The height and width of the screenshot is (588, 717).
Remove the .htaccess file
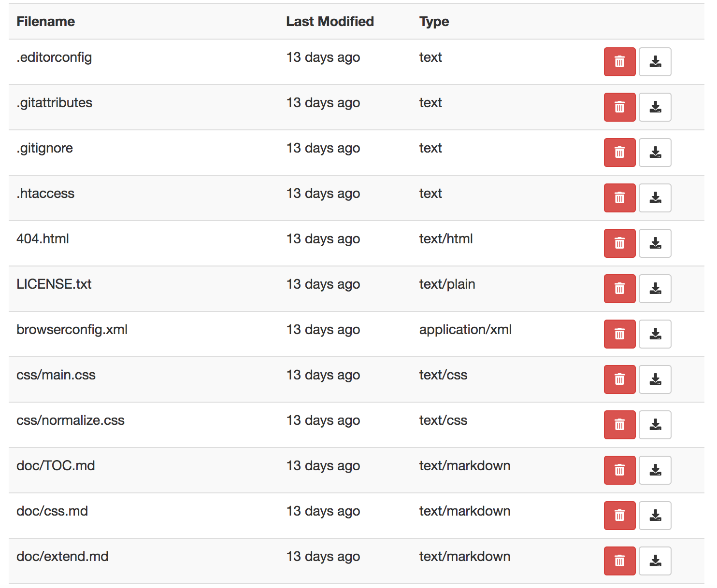619,198
